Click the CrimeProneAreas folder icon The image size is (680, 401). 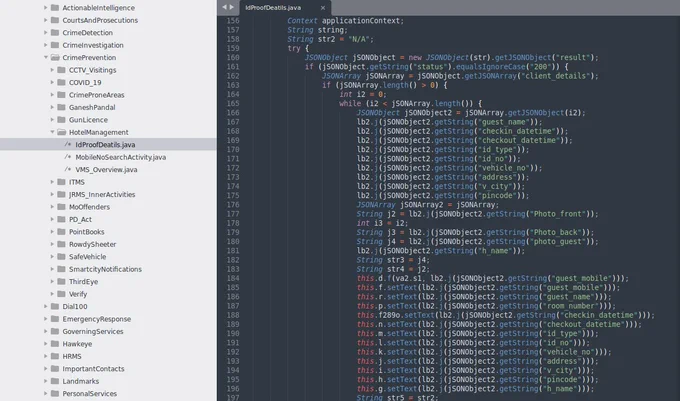coord(61,95)
